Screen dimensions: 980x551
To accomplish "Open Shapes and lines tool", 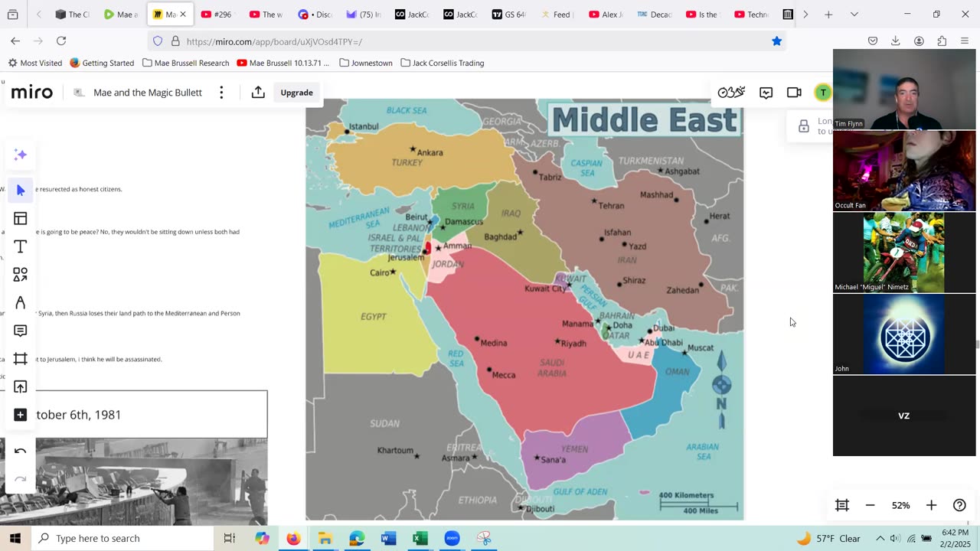I will click(x=21, y=274).
